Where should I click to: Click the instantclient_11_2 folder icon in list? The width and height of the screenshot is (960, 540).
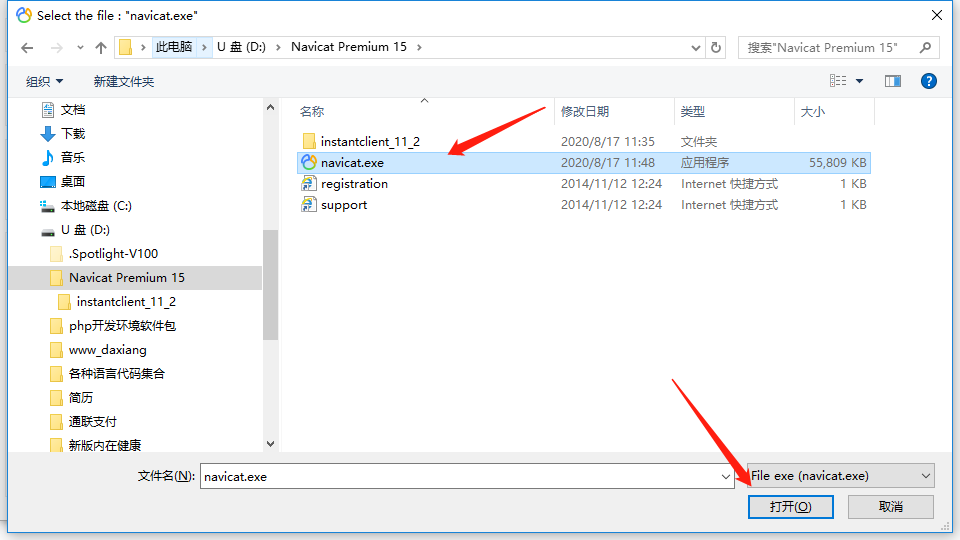pyautogui.click(x=309, y=141)
